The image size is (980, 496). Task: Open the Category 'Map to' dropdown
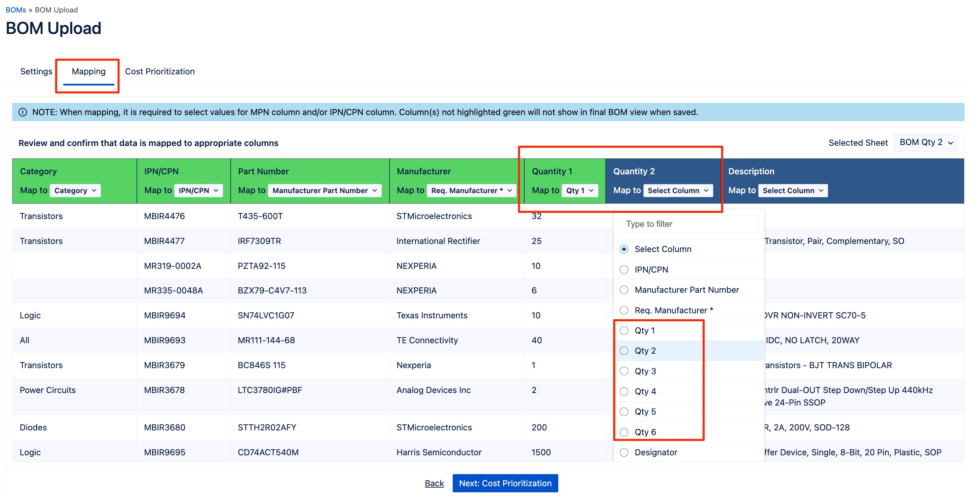coord(75,190)
